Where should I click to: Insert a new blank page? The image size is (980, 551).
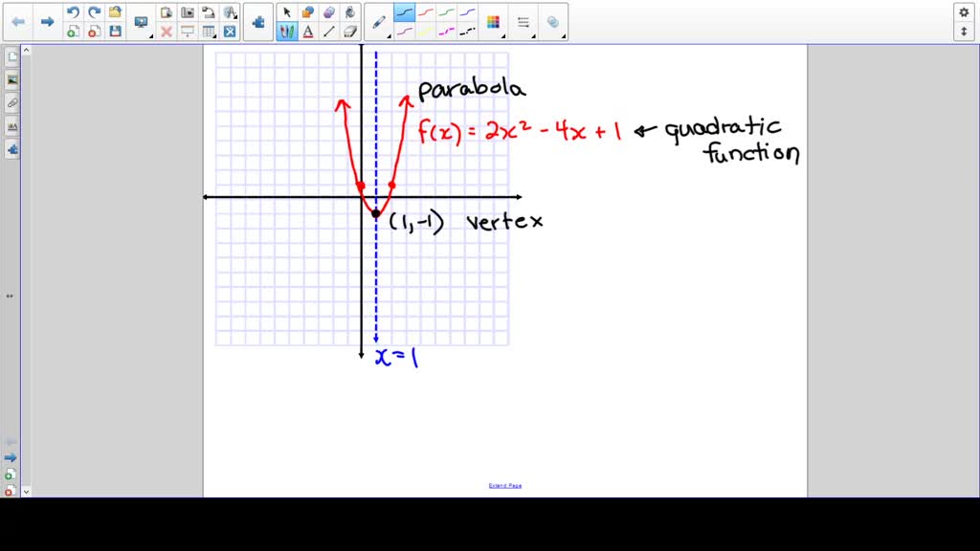click(73, 30)
